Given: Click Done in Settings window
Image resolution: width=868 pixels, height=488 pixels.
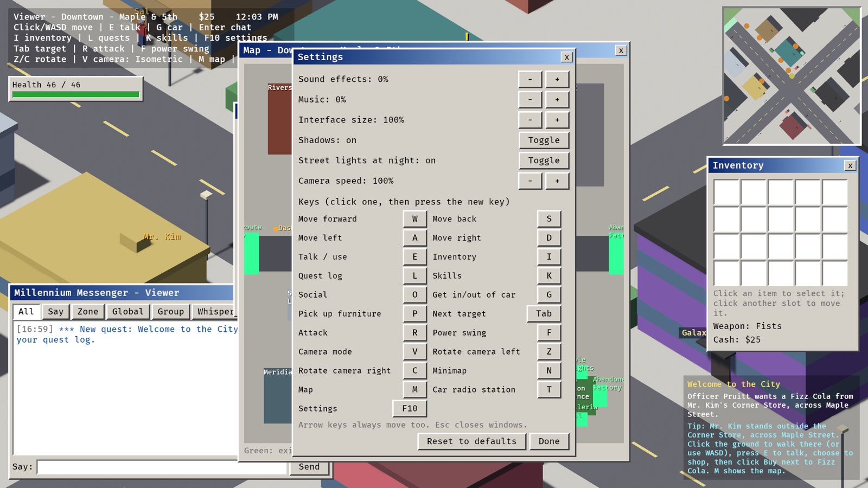Looking at the screenshot, I should click(x=549, y=441).
